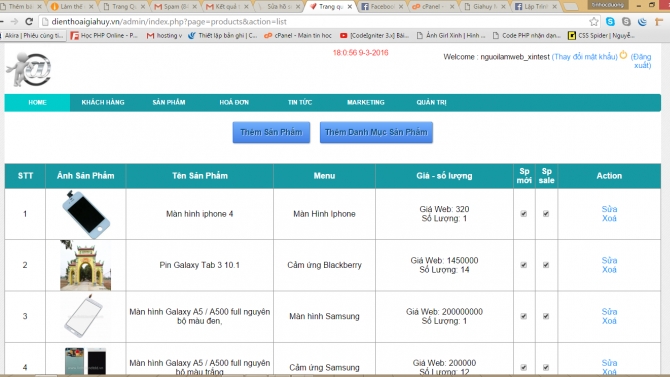This screenshot has width=670, height=377.
Task: Click the browser forward arrow
Action: (x=14, y=21)
